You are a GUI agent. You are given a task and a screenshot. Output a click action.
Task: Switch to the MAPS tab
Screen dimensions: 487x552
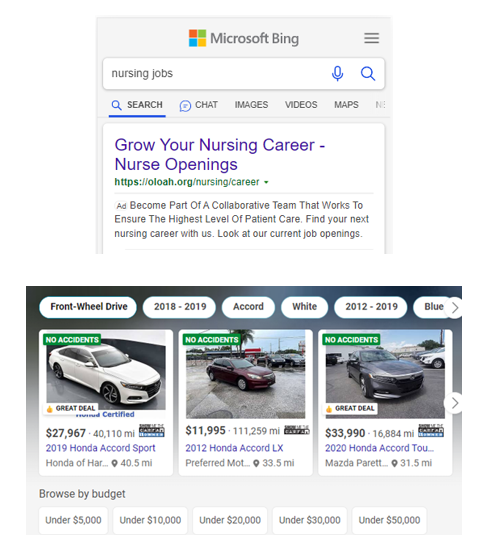346,105
